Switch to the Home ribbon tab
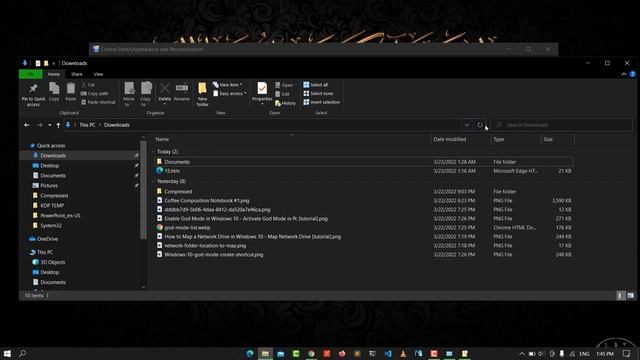 (53, 74)
